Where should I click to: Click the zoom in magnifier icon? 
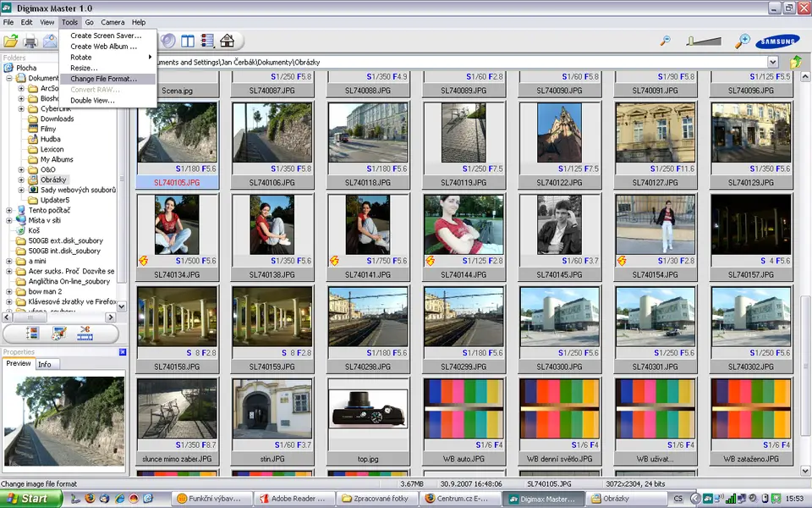click(742, 41)
